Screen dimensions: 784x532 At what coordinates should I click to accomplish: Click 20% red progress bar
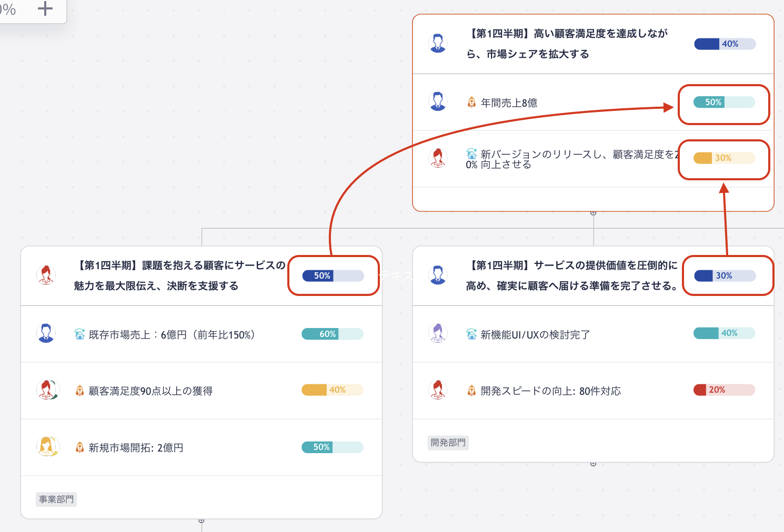[725, 390]
